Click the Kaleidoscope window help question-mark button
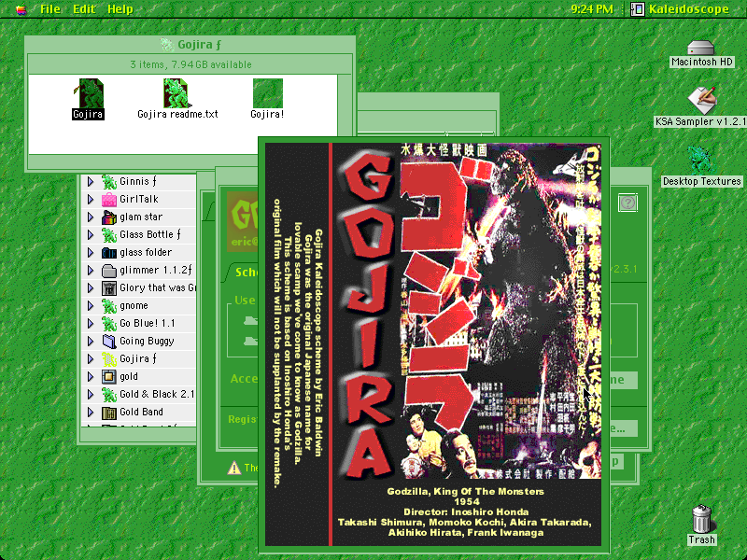 click(x=627, y=203)
